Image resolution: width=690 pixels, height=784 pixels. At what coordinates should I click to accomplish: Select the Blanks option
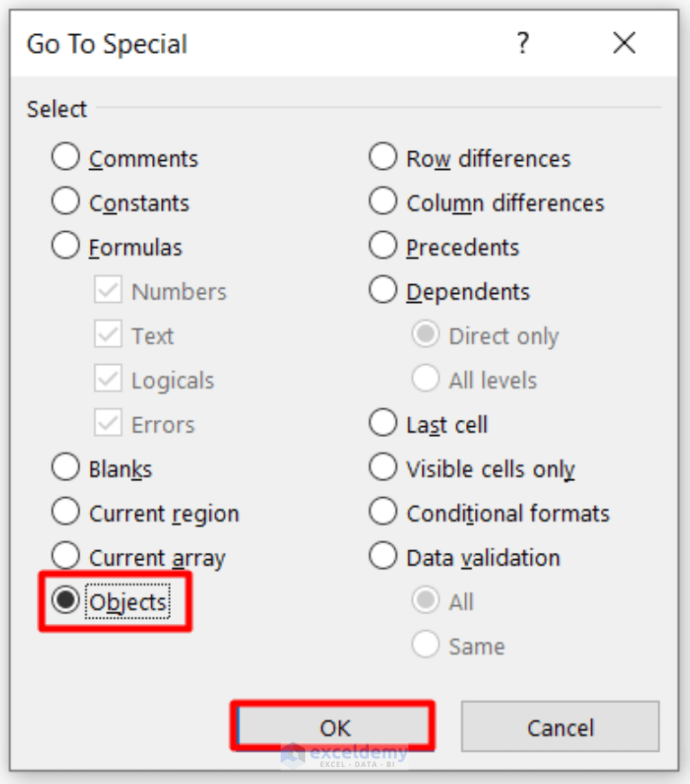point(65,467)
